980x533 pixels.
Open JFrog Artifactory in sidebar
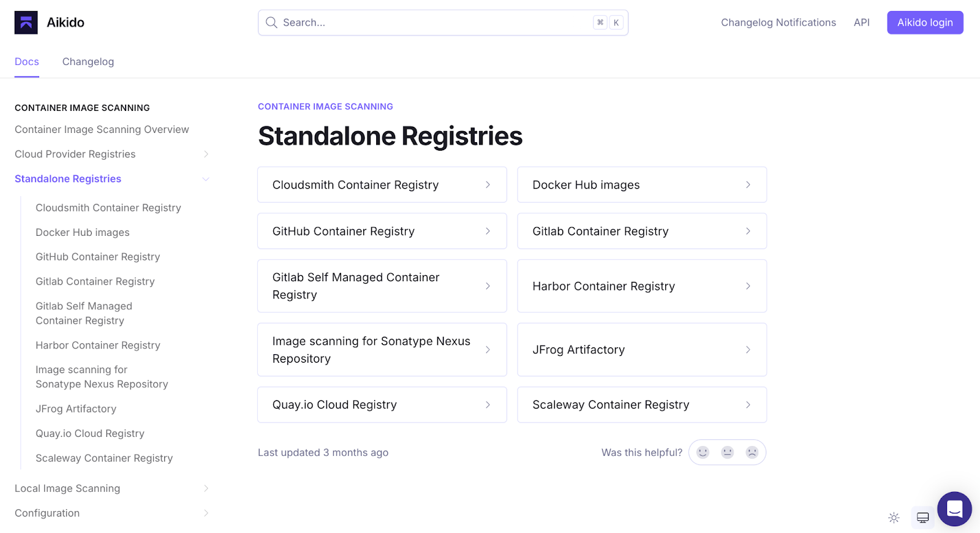pyautogui.click(x=76, y=409)
